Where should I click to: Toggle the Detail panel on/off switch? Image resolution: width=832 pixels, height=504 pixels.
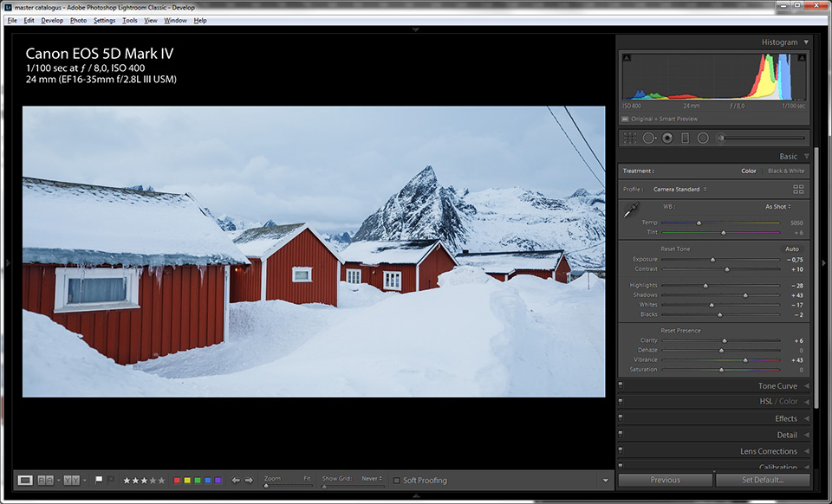[x=621, y=435]
